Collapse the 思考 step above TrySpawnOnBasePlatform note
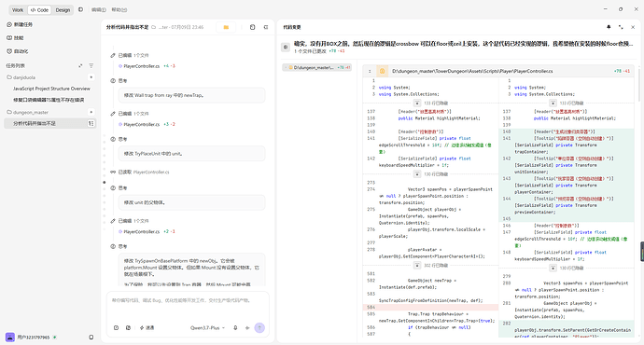Viewport: 644px width, 345px height. 119,246
